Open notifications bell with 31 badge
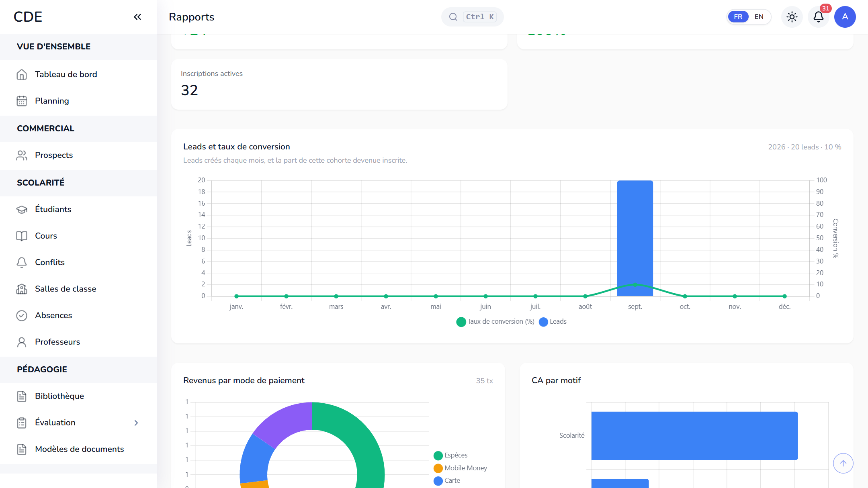 [819, 17]
